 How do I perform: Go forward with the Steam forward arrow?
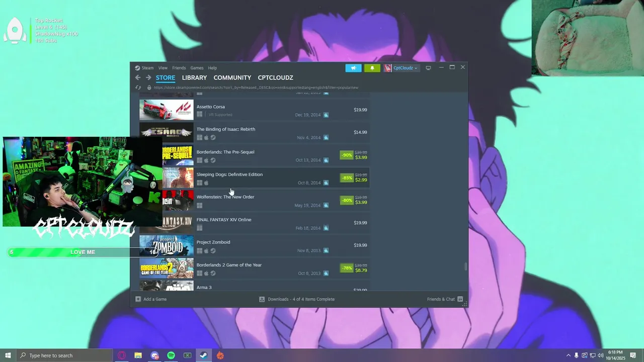(148, 77)
